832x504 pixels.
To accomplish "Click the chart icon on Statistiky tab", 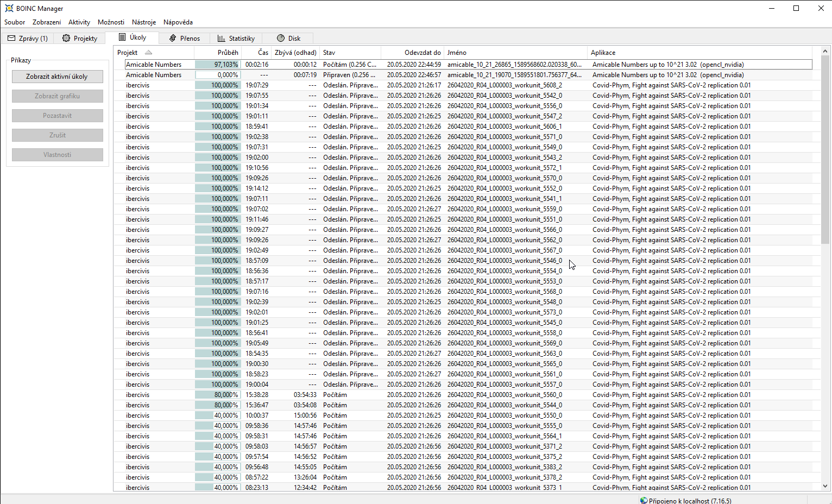I will tap(221, 38).
